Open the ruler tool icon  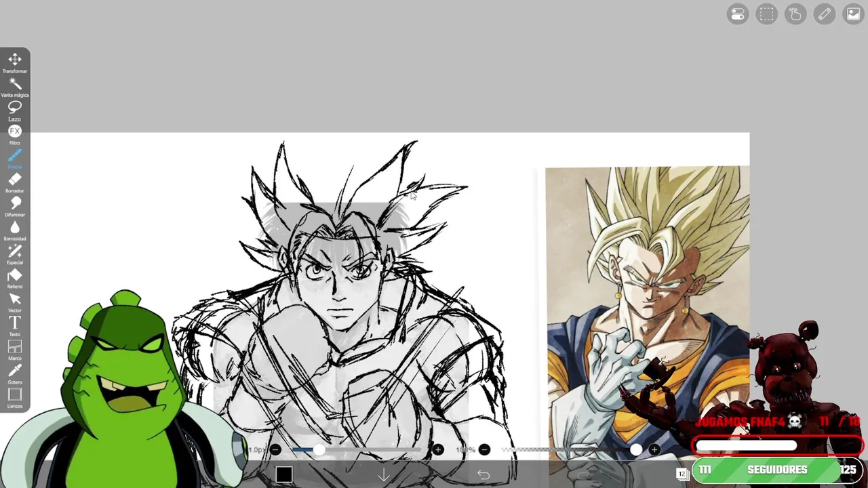click(x=825, y=14)
